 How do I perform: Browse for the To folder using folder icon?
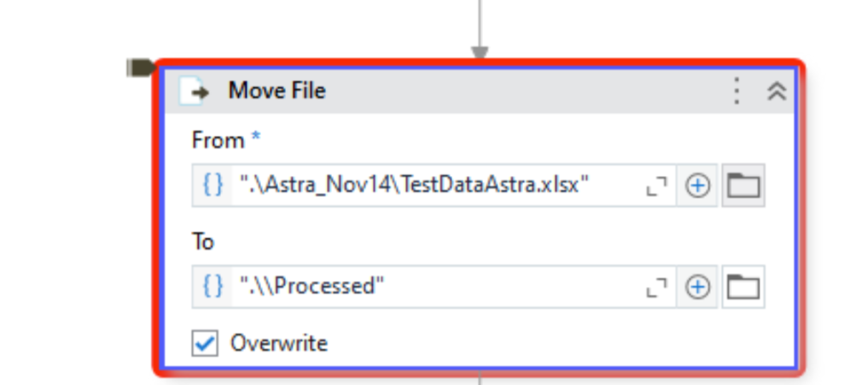tap(743, 287)
